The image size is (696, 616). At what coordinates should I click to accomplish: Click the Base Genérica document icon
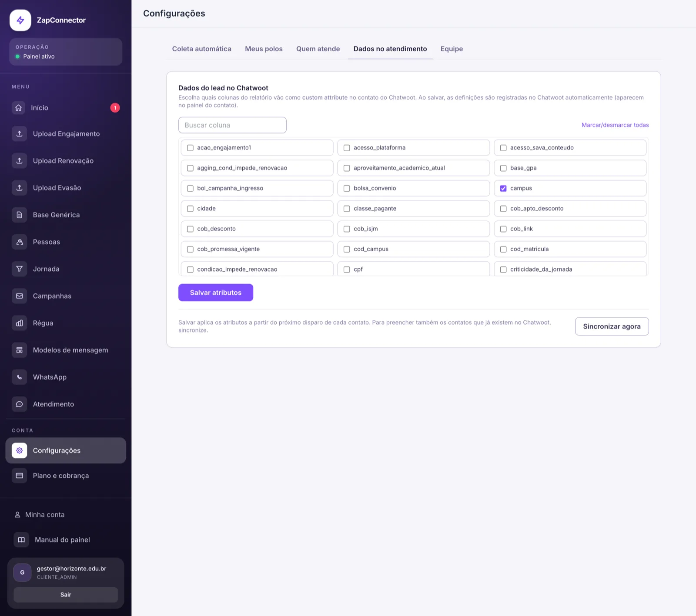[x=20, y=215]
